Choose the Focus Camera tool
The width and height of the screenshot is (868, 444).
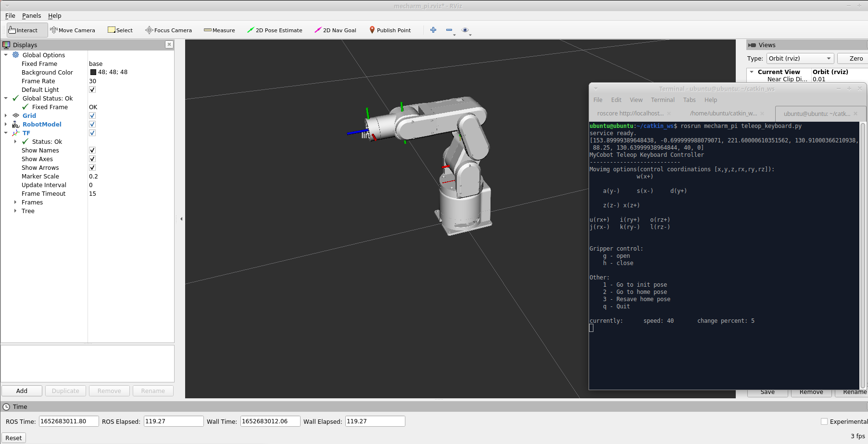(x=168, y=30)
